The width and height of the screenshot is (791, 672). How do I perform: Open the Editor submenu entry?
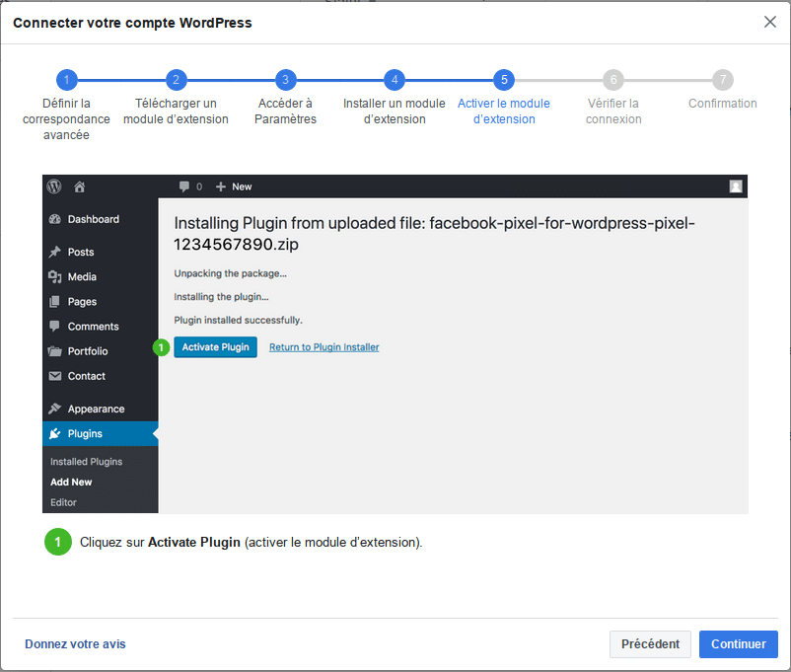63,502
